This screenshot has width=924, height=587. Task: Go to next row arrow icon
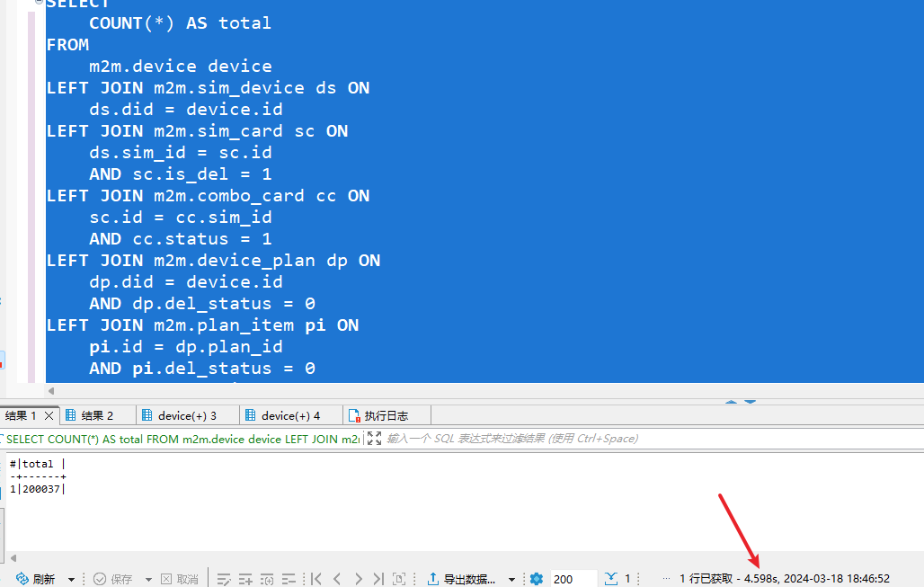tap(358, 579)
